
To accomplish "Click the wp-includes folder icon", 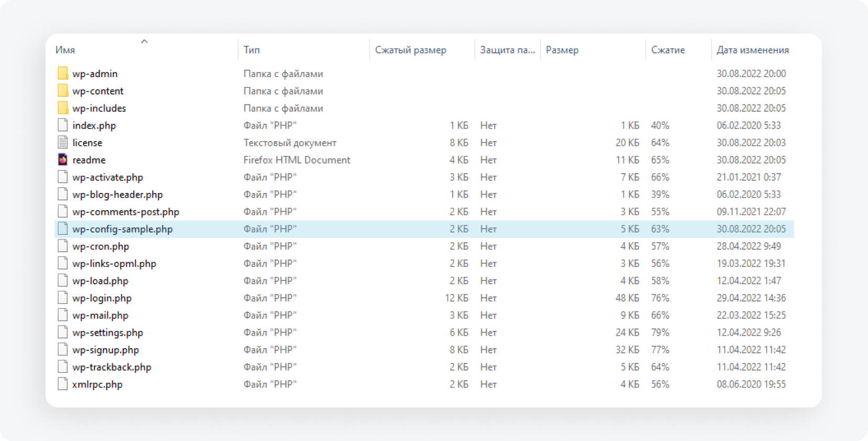I will coord(62,108).
